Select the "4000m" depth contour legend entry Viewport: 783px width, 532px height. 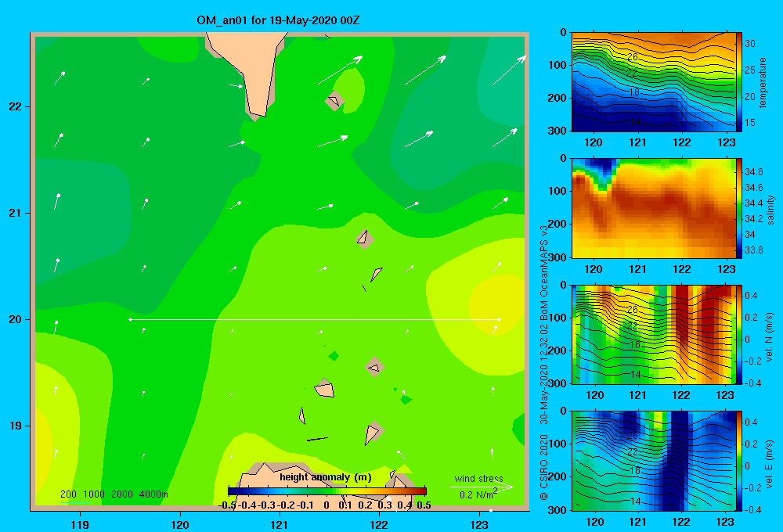153,494
